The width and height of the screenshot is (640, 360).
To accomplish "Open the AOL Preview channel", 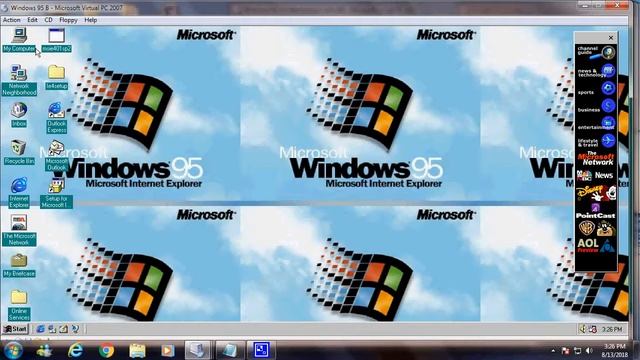I will pos(596,246).
